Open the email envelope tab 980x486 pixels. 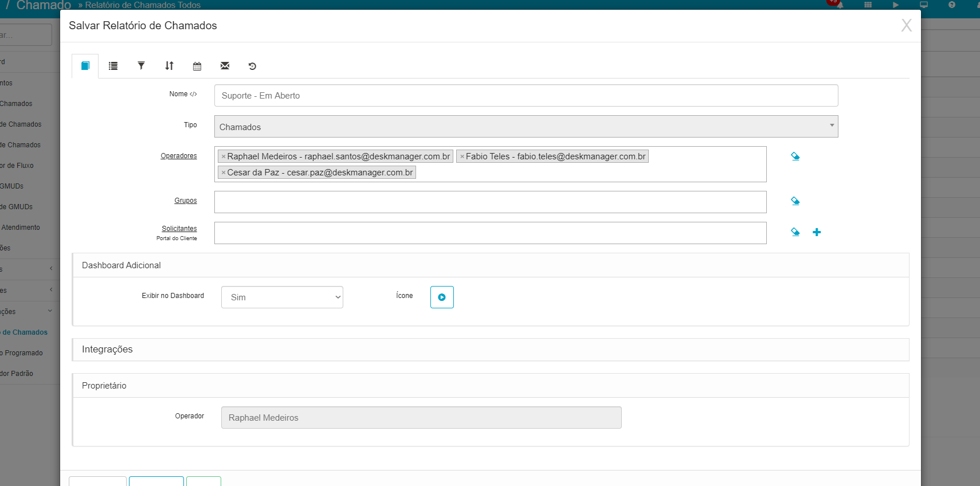point(225,66)
